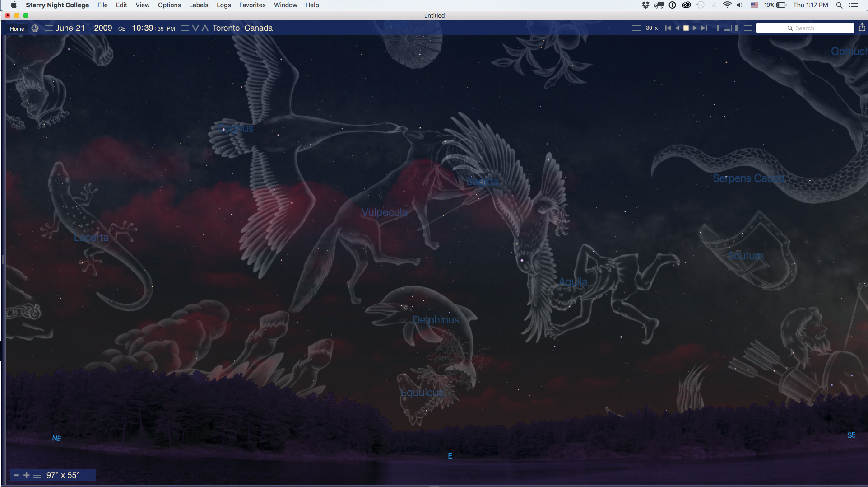Click the Search input field
868x487 pixels.
pos(804,28)
